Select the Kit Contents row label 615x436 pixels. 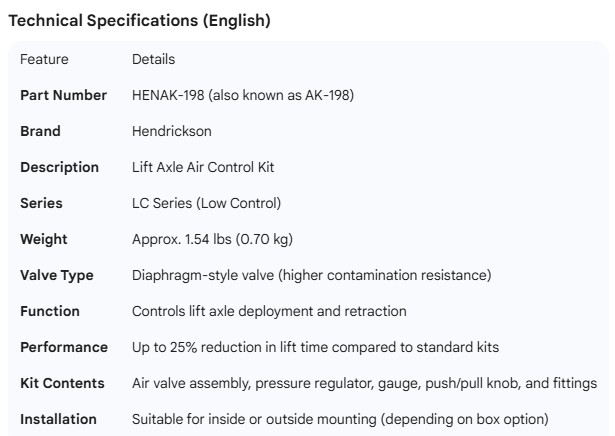point(62,384)
